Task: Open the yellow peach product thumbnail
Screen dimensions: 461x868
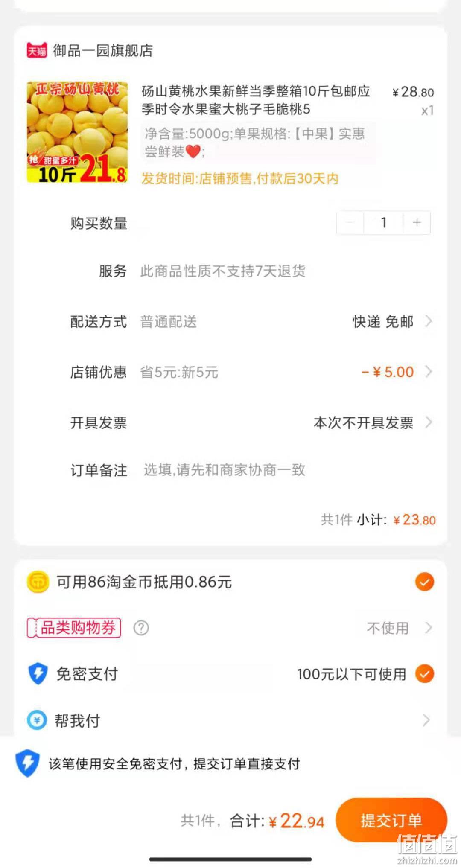Action: (x=77, y=132)
